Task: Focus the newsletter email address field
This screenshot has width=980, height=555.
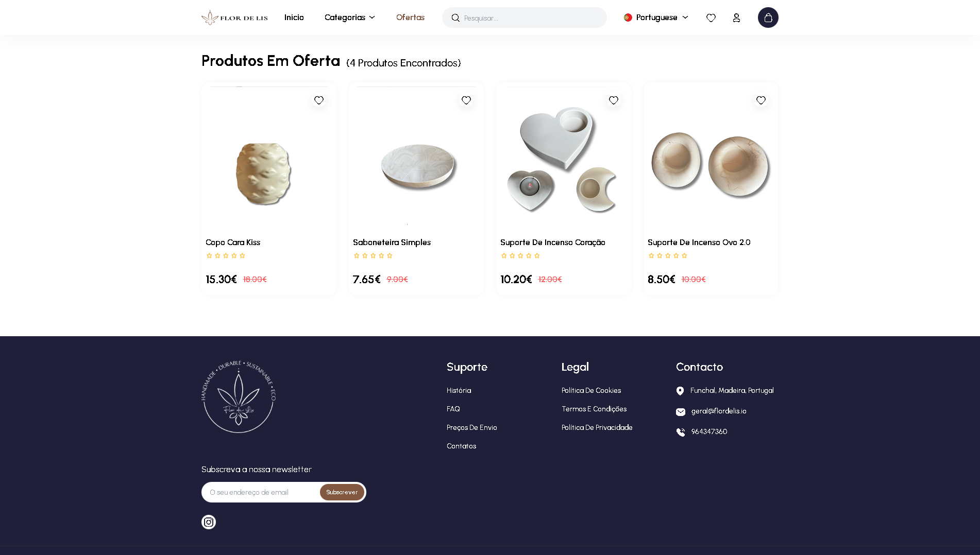Action: pyautogui.click(x=261, y=492)
